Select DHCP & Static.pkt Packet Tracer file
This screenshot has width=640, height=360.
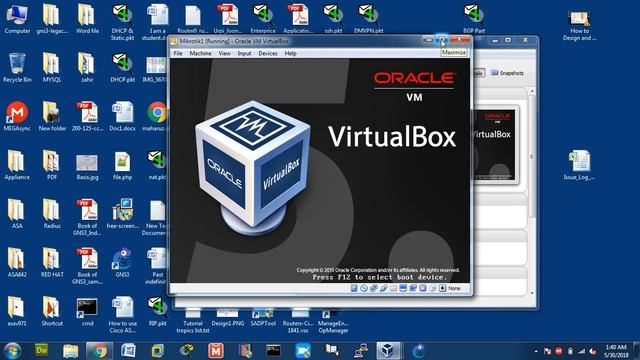122,22
